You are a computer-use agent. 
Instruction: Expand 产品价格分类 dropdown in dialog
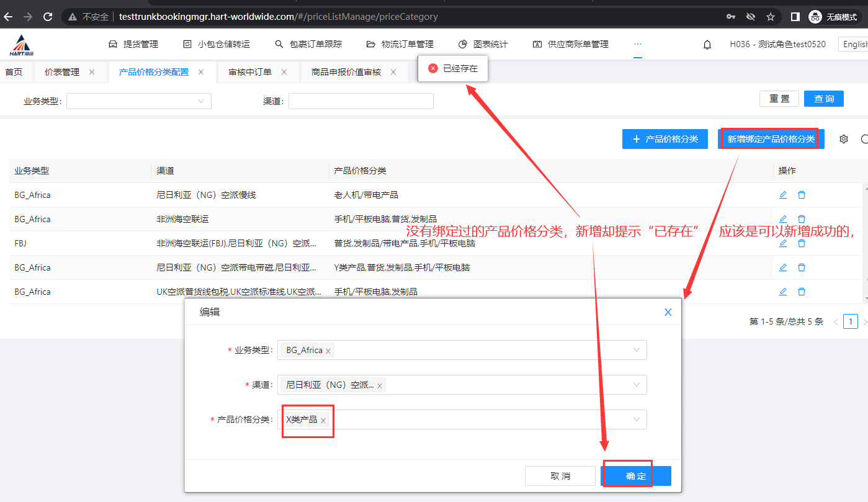click(636, 419)
